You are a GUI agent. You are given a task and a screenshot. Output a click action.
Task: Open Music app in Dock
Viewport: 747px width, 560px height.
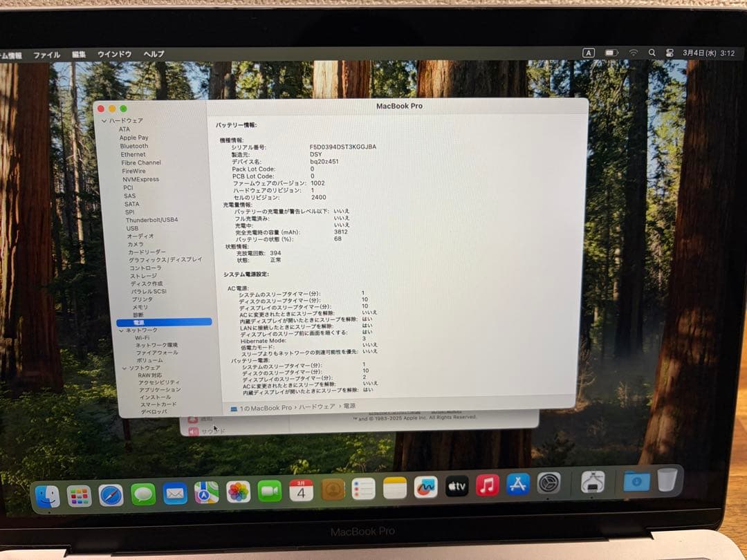pos(488,485)
